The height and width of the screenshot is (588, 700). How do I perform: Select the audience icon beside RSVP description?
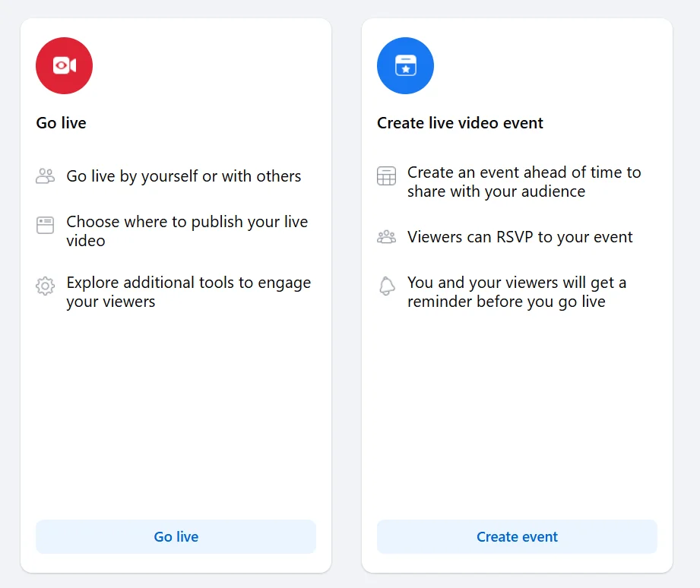(x=386, y=236)
